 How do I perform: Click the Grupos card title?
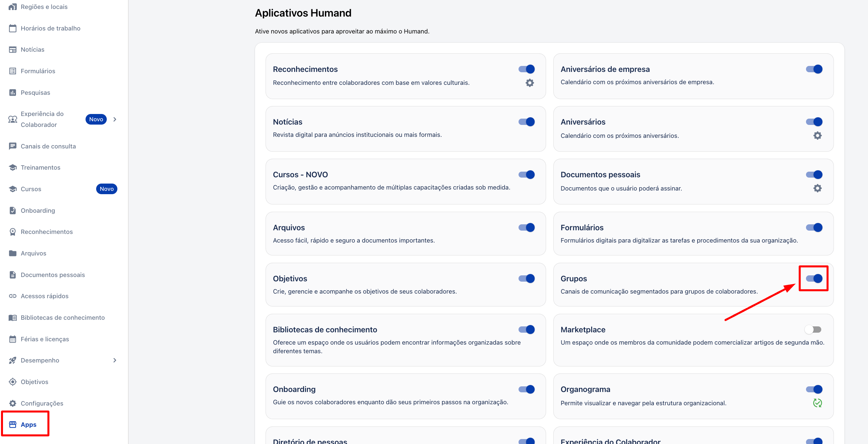pyautogui.click(x=574, y=278)
